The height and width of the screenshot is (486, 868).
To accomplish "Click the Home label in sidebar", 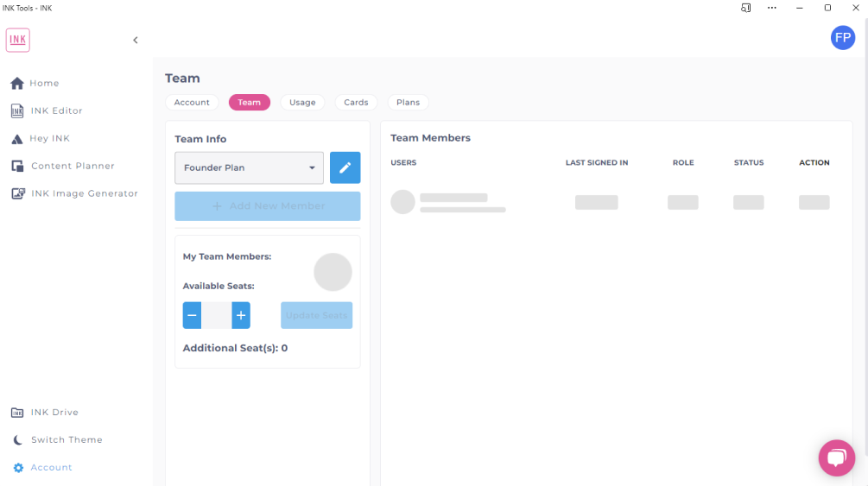I will [44, 83].
